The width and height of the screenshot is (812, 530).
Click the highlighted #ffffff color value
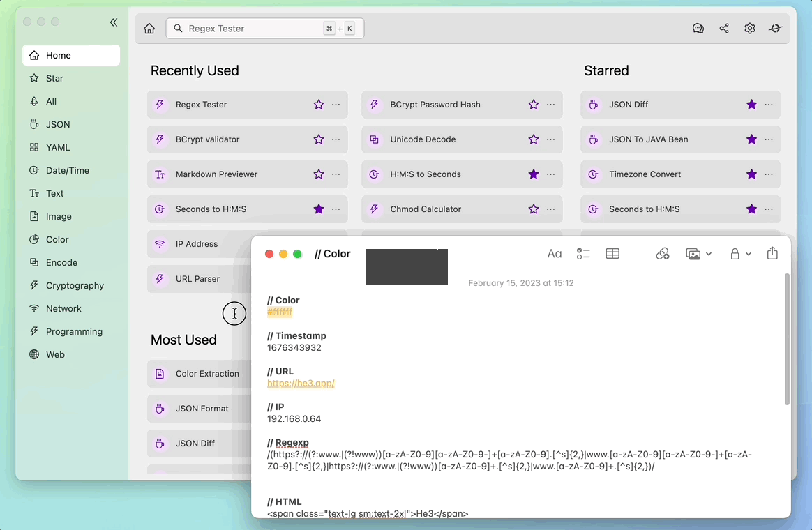[x=280, y=312]
